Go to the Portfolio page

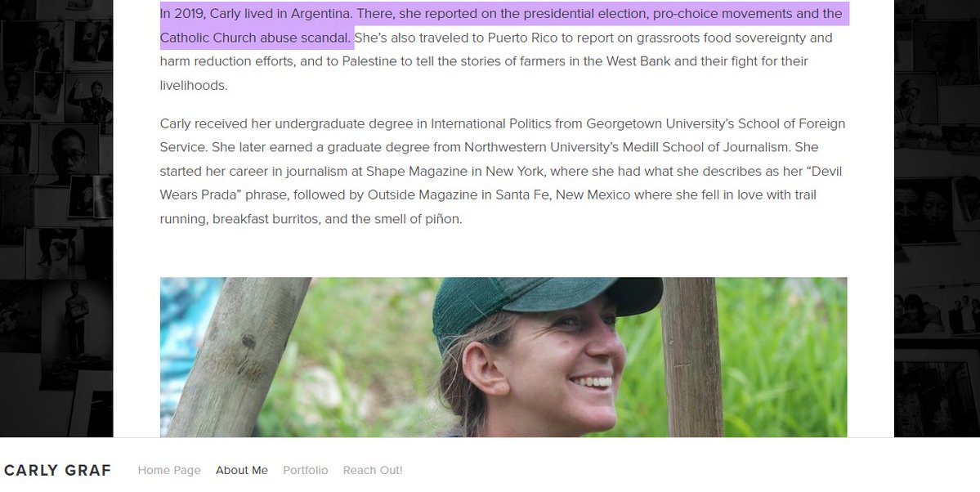click(306, 470)
